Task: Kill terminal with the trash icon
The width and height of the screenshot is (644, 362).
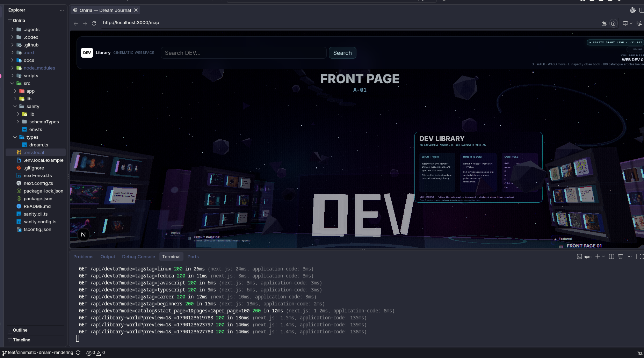Action: [621, 256]
